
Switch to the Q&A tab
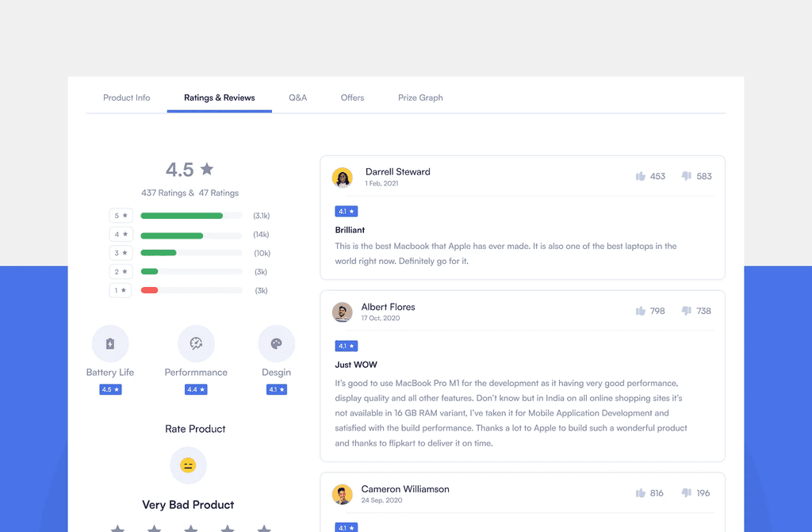(x=298, y=98)
